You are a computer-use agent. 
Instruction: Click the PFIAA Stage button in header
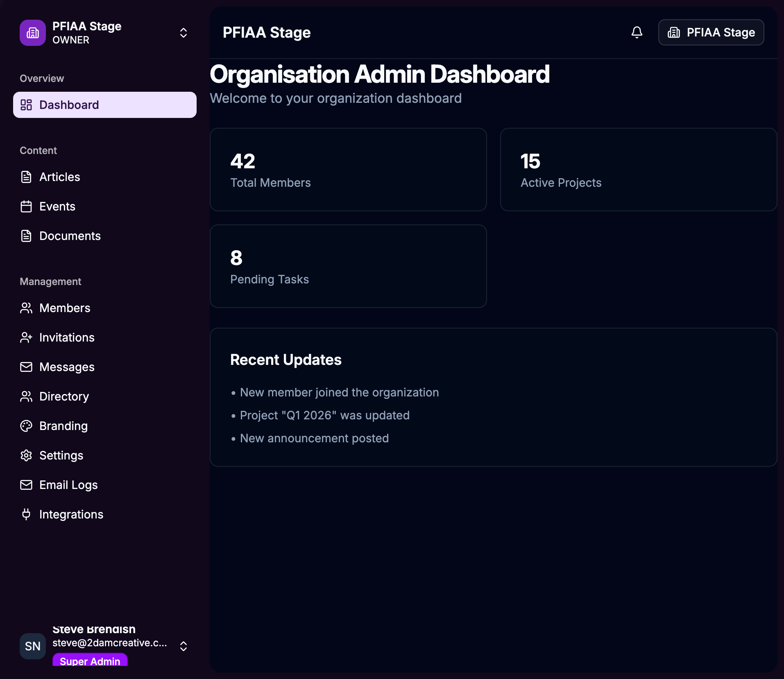[x=711, y=32]
